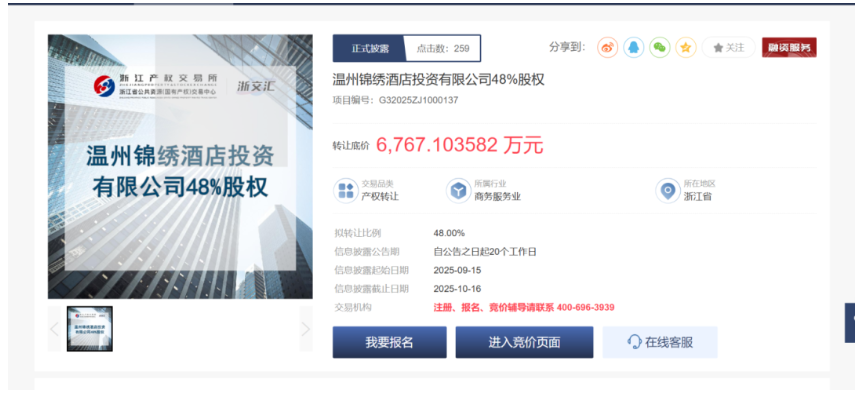
Task: Click the 关注 follow button
Action: (x=729, y=48)
